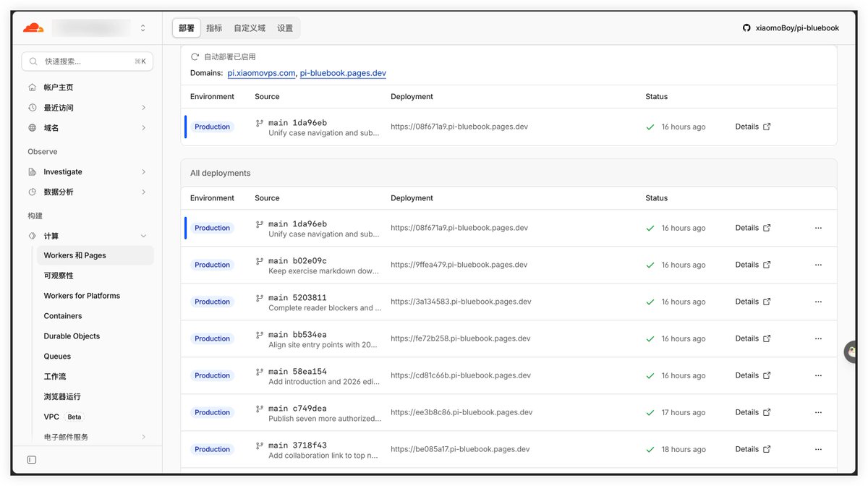Screen dimensions: 868x486
Task: Open Details for the 3a134583 deployment
Action: 753,302
